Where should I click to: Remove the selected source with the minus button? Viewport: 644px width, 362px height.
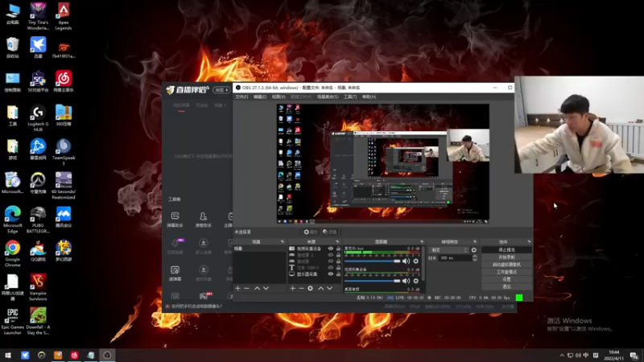coord(301,289)
